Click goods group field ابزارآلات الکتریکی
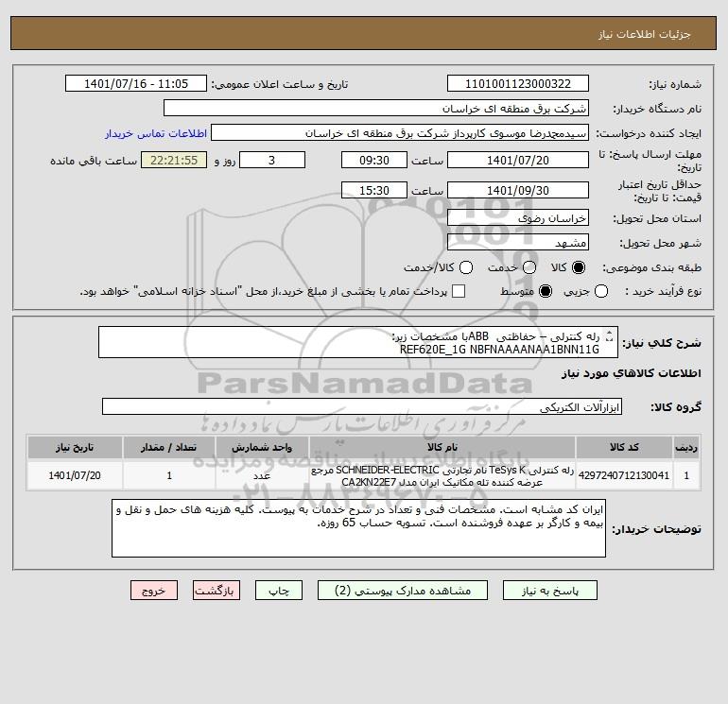The width and height of the screenshot is (728, 704). pyautogui.click(x=362, y=406)
